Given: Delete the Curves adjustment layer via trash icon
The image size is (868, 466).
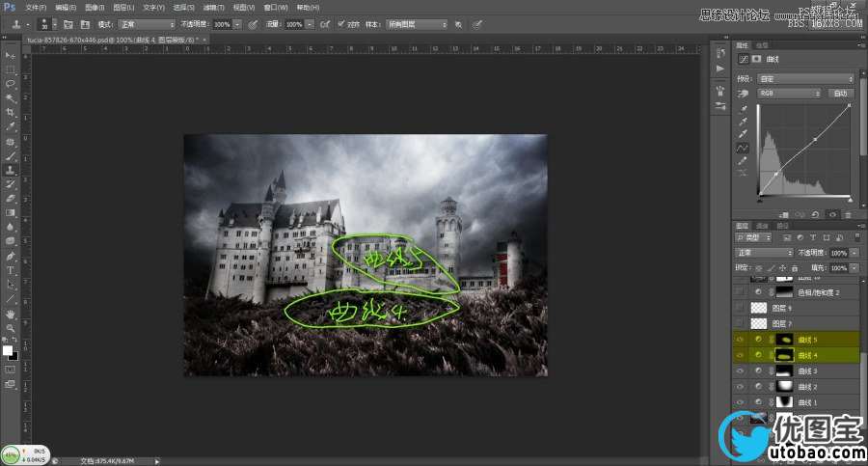Looking at the screenshot, I should (848, 214).
